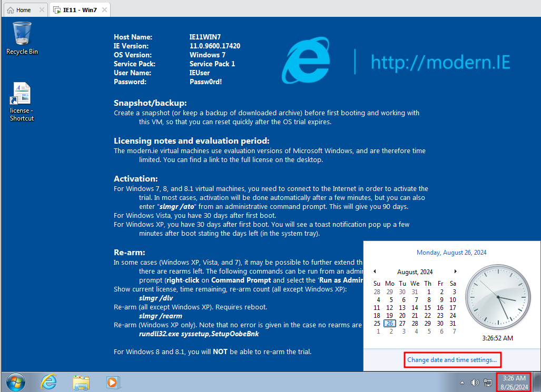
Task: Click the Monday, August 26, 2024 date link
Action: 451,253
